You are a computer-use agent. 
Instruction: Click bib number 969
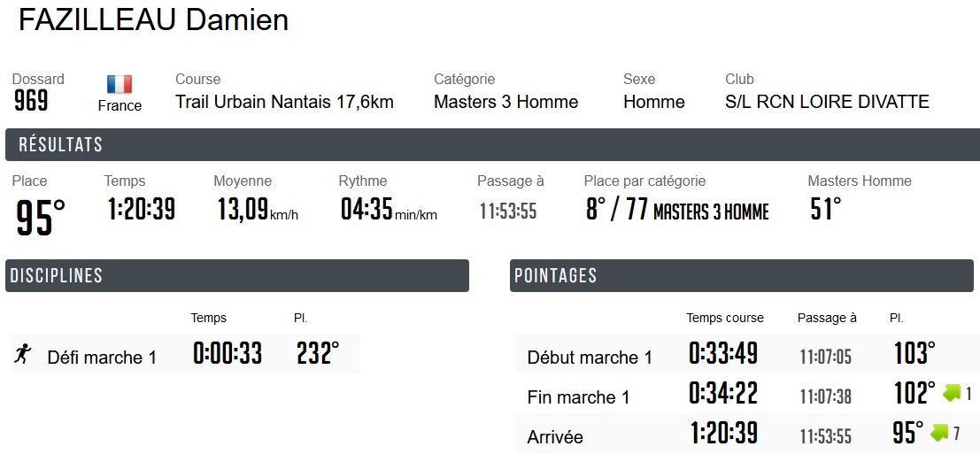(x=31, y=102)
